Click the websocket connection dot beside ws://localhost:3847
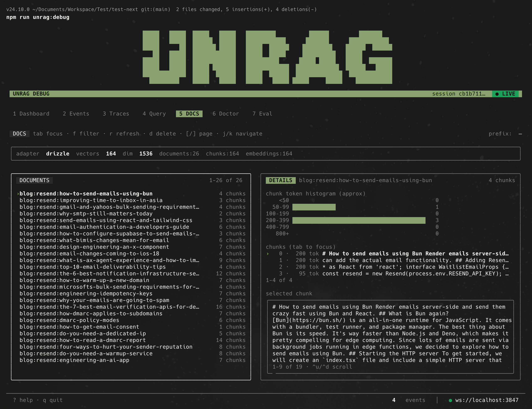 (x=450, y=400)
